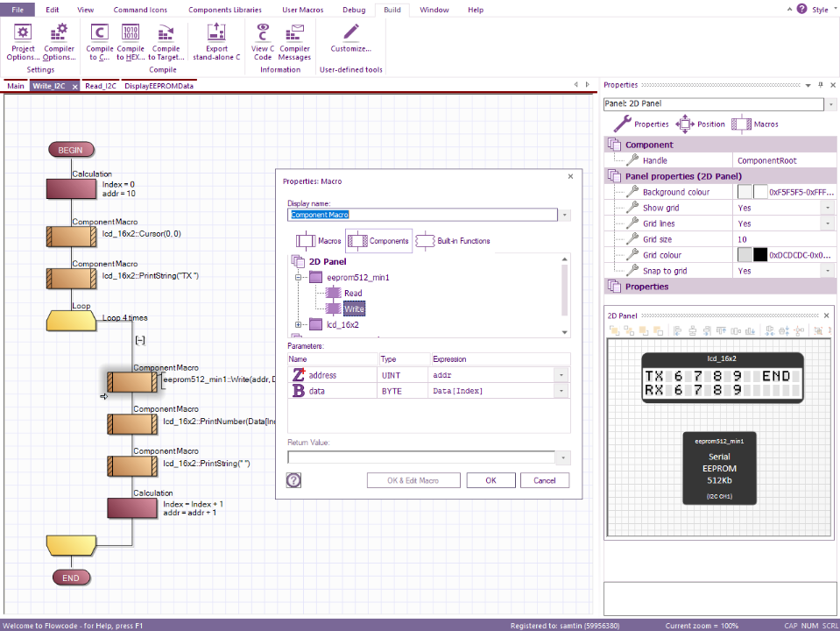Click Cancel in macro properties dialog
This screenshot has width=840, height=631.
coord(544,480)
